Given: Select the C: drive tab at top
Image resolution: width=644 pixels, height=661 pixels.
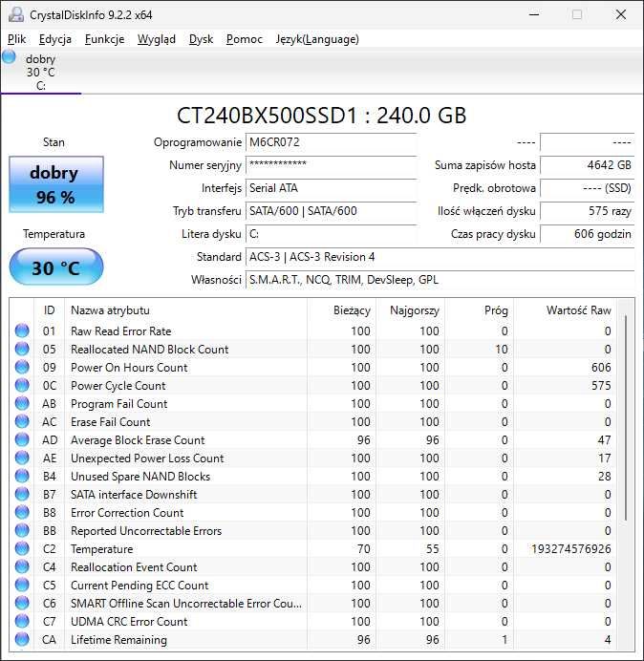Looking at the screenshot, I should coord(40,72).
